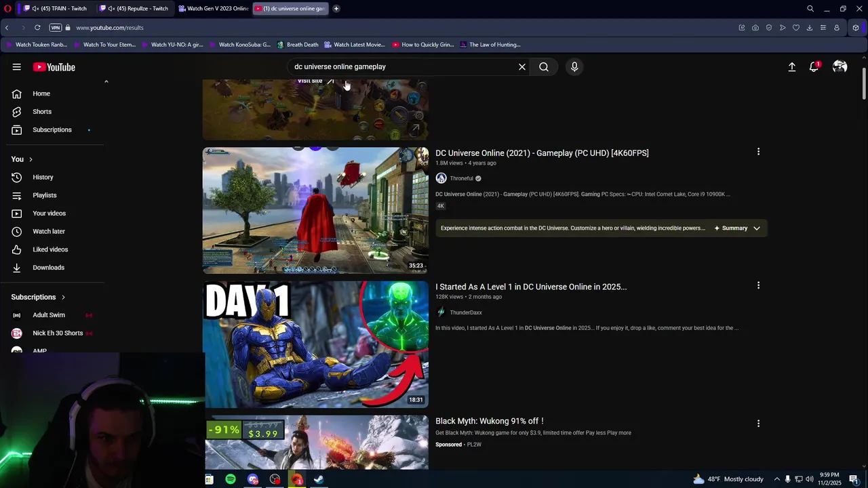Open 'Watch Touken Ranb...' bookmark

36,45
